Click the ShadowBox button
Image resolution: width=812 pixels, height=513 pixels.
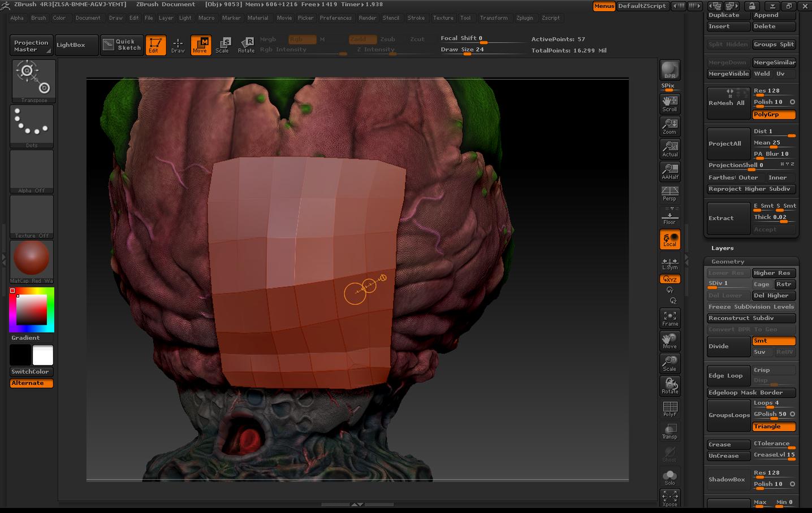click(728, 480)
